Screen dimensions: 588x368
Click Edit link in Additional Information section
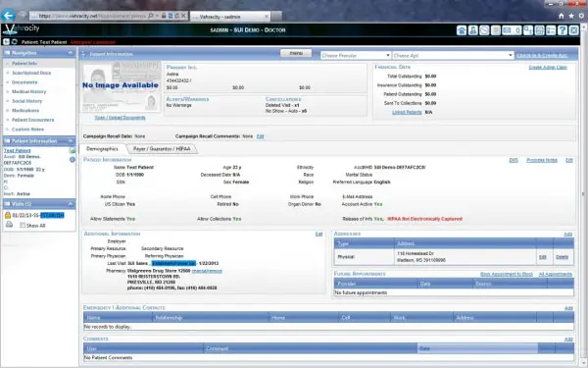click(318, 234)
